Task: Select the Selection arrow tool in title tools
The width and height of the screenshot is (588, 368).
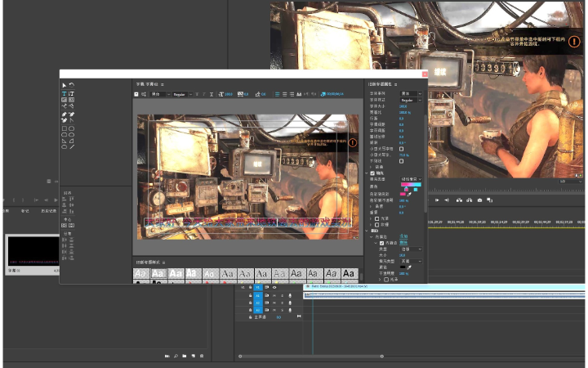Action: pos(65,85)
